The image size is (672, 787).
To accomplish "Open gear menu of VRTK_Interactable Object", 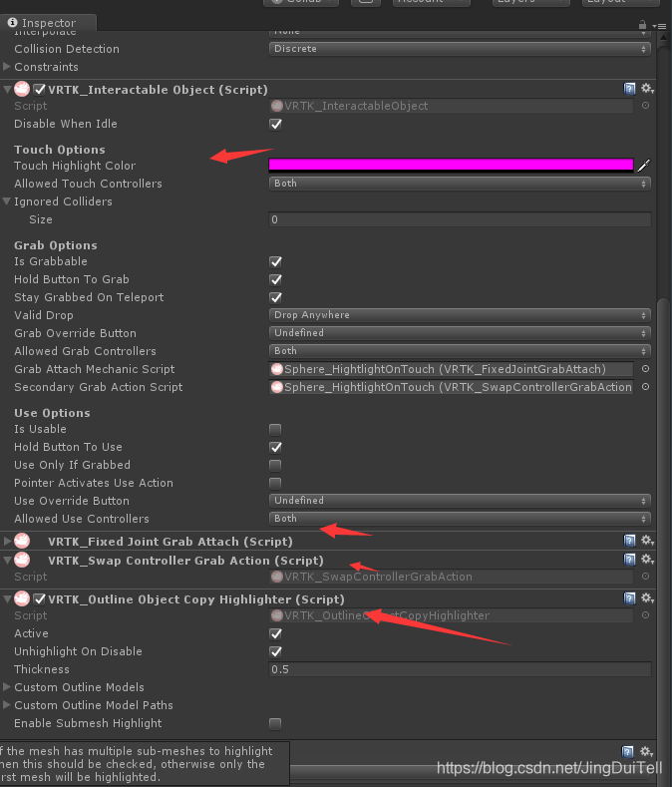I will pos(647,89).
